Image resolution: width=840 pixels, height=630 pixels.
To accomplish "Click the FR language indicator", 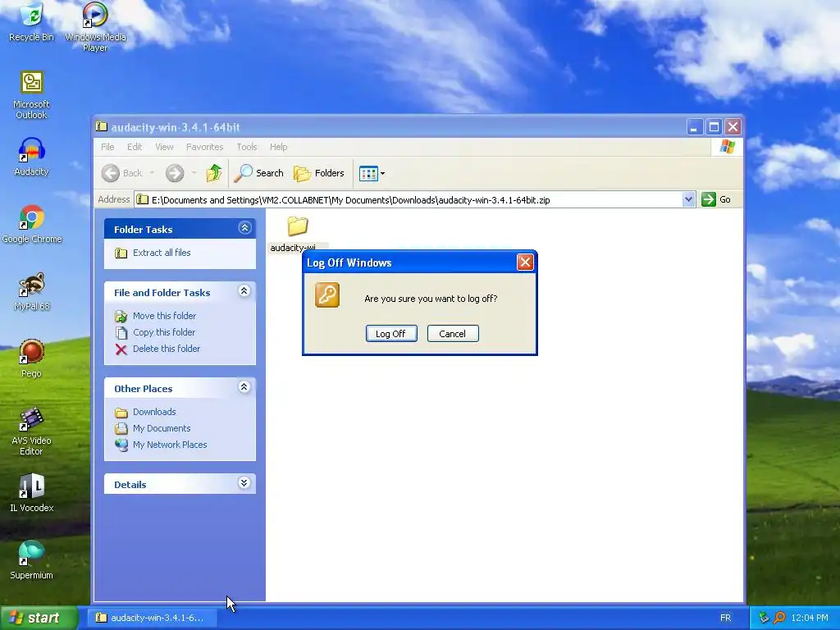I will (725, 618).
